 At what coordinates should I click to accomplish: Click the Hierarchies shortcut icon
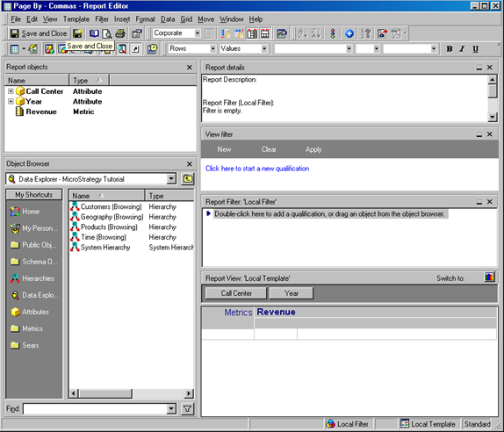point(15,278)
